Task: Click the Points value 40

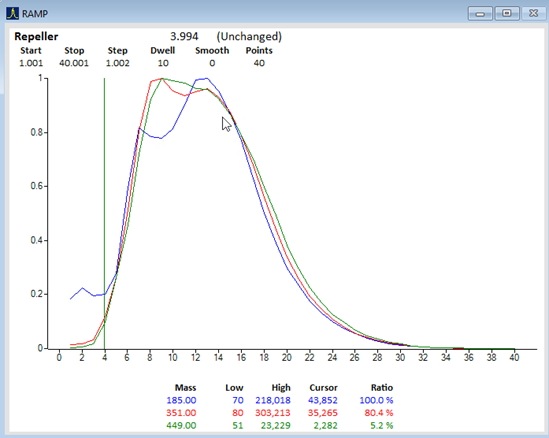Action: tap(259, 63)
